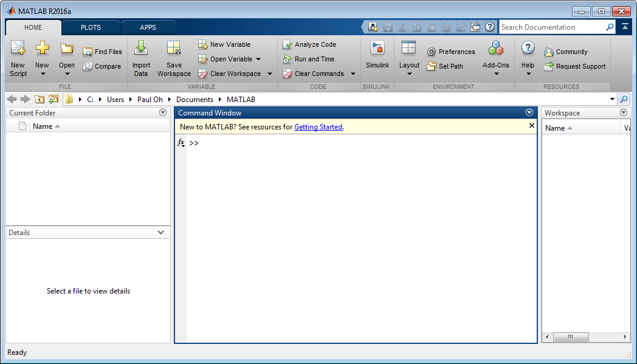Click the Paul Oh folder in path

[x=150, y=100]
